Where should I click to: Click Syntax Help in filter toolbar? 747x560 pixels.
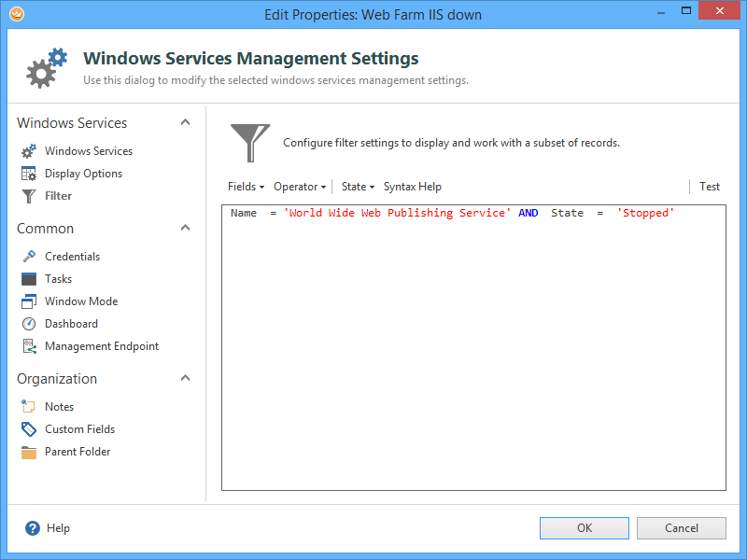(412, 187)
